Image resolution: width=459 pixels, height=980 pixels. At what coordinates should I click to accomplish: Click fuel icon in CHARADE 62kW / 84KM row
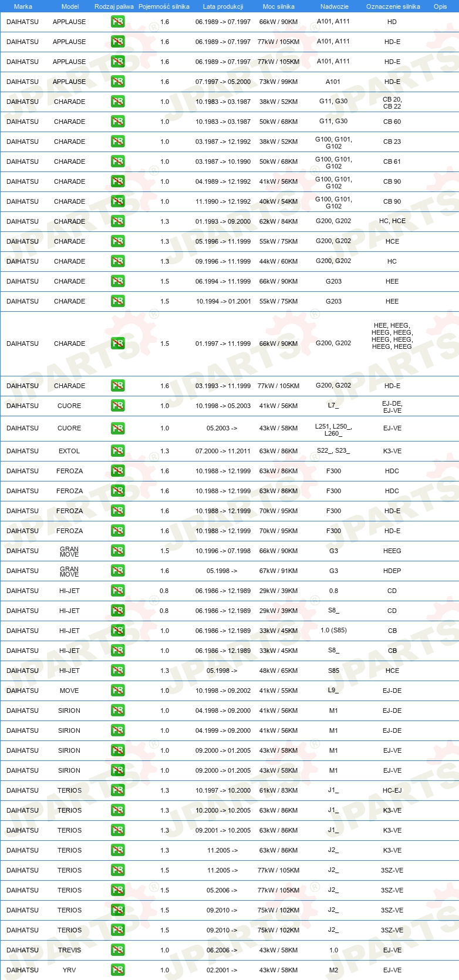(x=117, y=221)
